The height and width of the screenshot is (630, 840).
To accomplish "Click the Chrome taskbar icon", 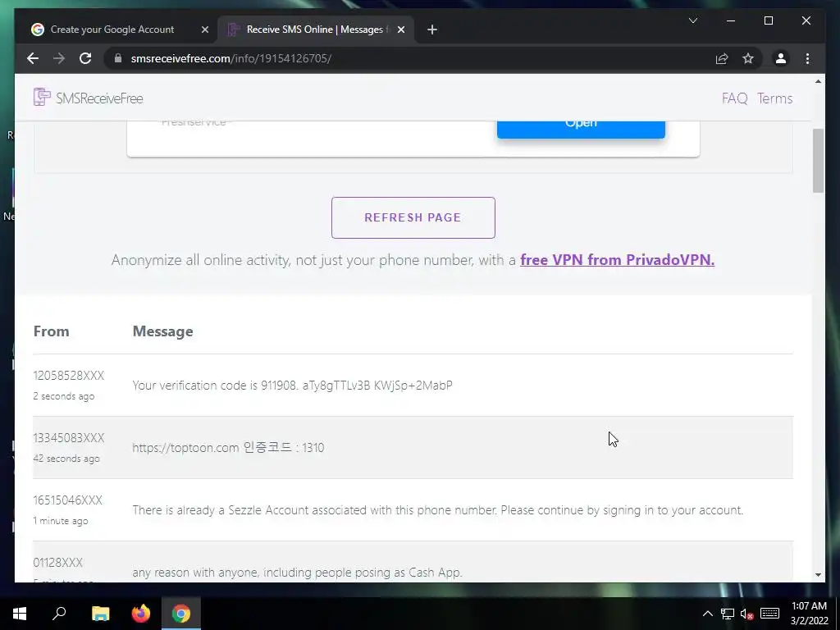I will [x=181, y=614].
